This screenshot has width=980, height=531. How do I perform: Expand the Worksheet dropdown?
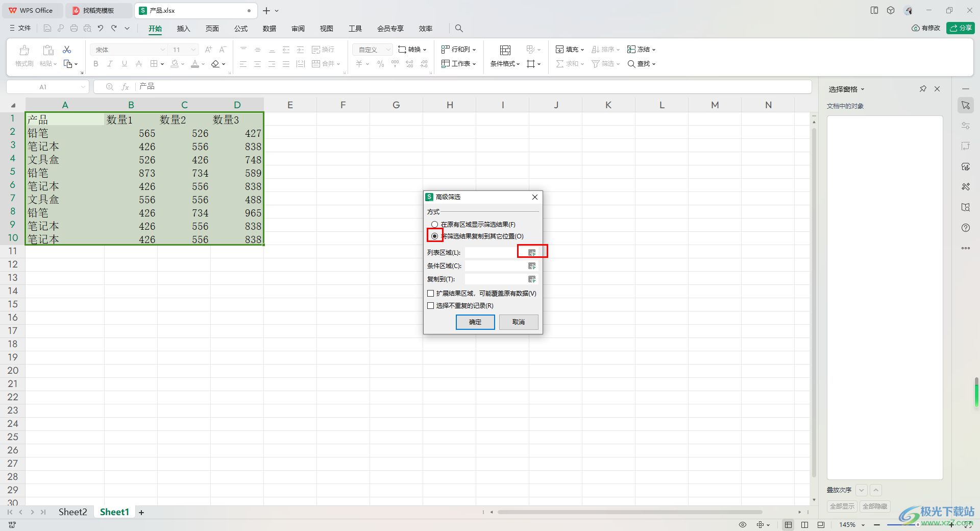coord(458,64)
